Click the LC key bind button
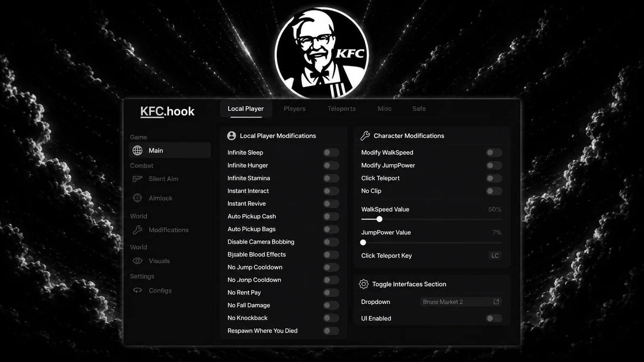 [495, 255]
